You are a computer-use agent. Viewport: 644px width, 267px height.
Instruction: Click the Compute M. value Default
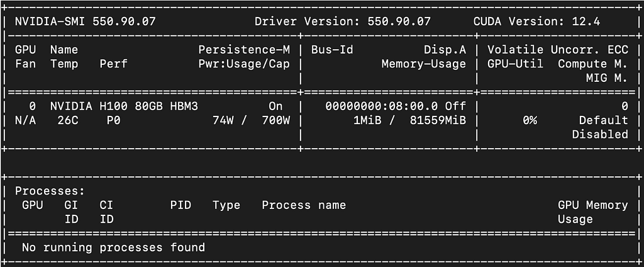coord(603,120)
